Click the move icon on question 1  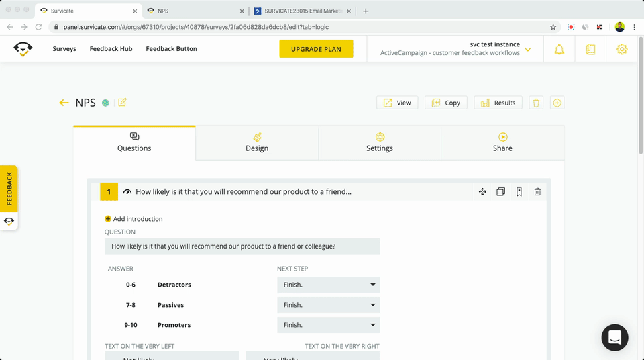coord(482,192)
